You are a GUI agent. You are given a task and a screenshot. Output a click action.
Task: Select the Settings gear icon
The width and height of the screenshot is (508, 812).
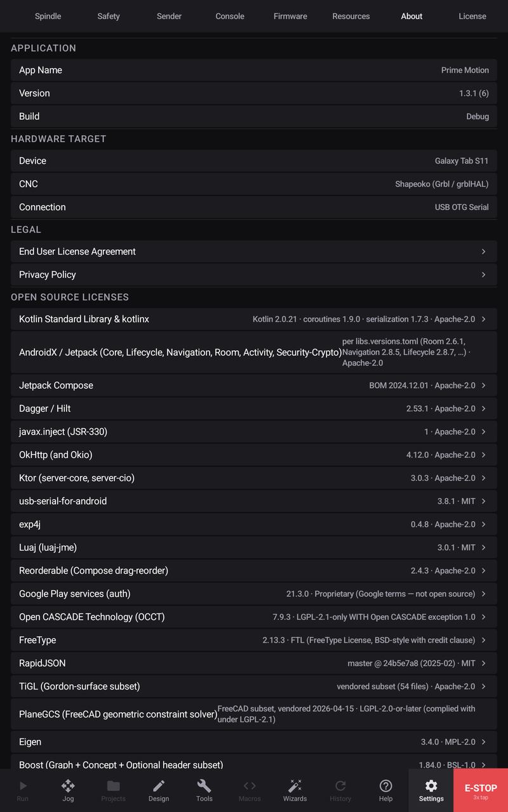[x=431, y=786]
